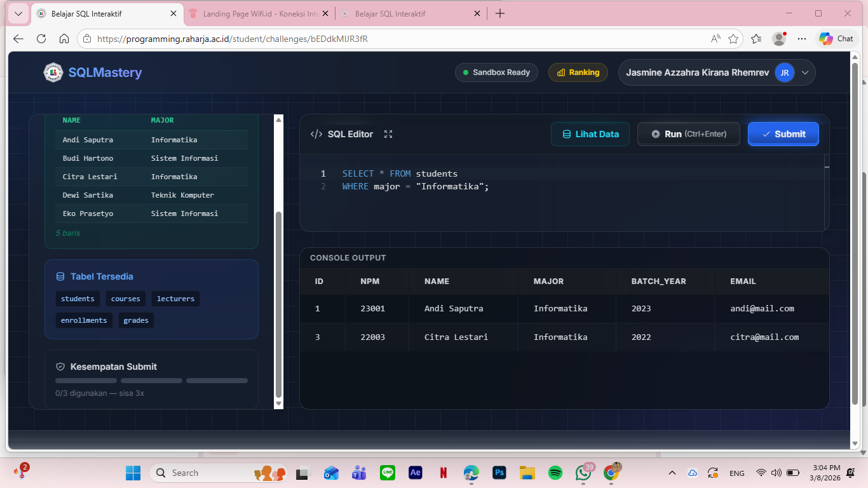The width and height of the screenshot is (868, 488).
Task: Open WhatsApp from the taskbar
Action: pyautogui.click(x=583, y=473)
